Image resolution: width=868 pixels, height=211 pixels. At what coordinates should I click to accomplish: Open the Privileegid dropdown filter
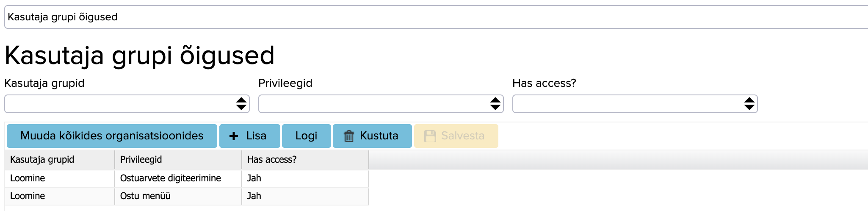pos(381,104)
